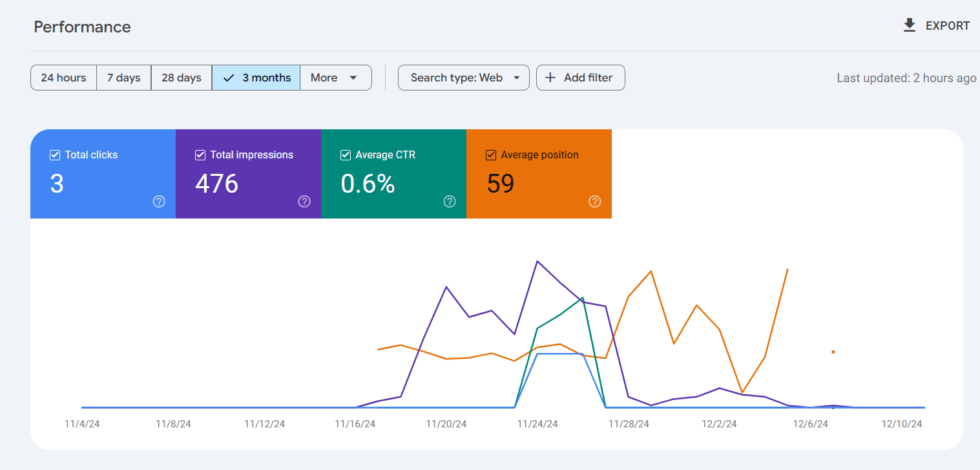Open help icon on Average CTR card
980x470 pixels.
pos(450,202)
